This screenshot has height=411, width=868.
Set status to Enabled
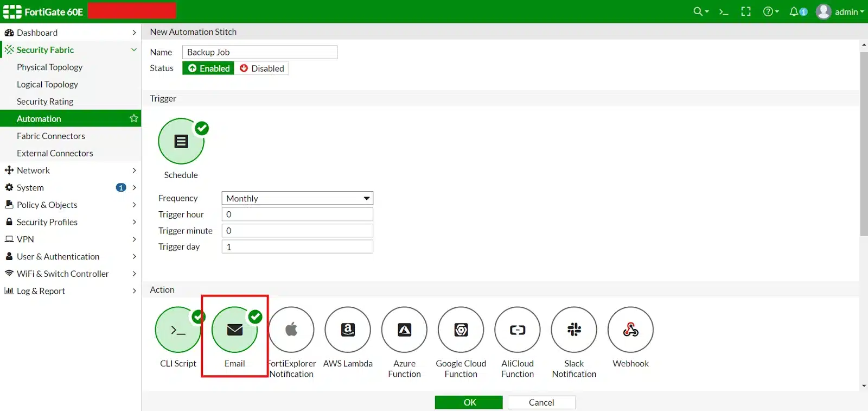coord(209,68)
